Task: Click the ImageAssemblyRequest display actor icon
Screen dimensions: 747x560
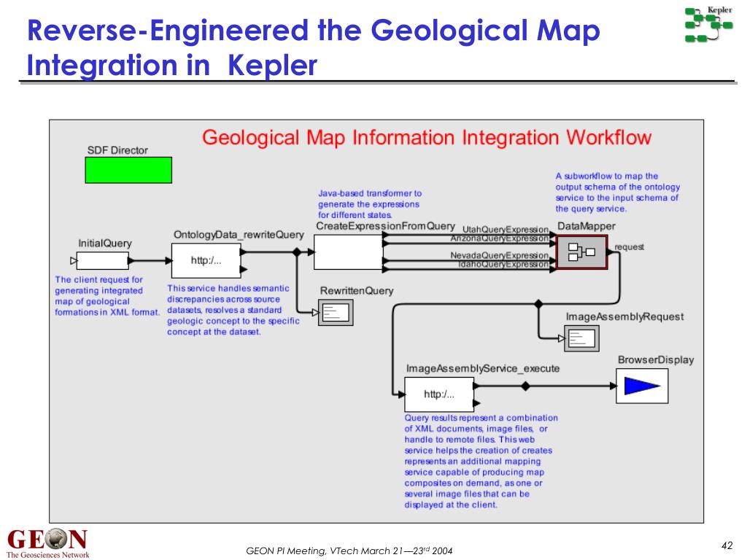Action: [581, 338]
